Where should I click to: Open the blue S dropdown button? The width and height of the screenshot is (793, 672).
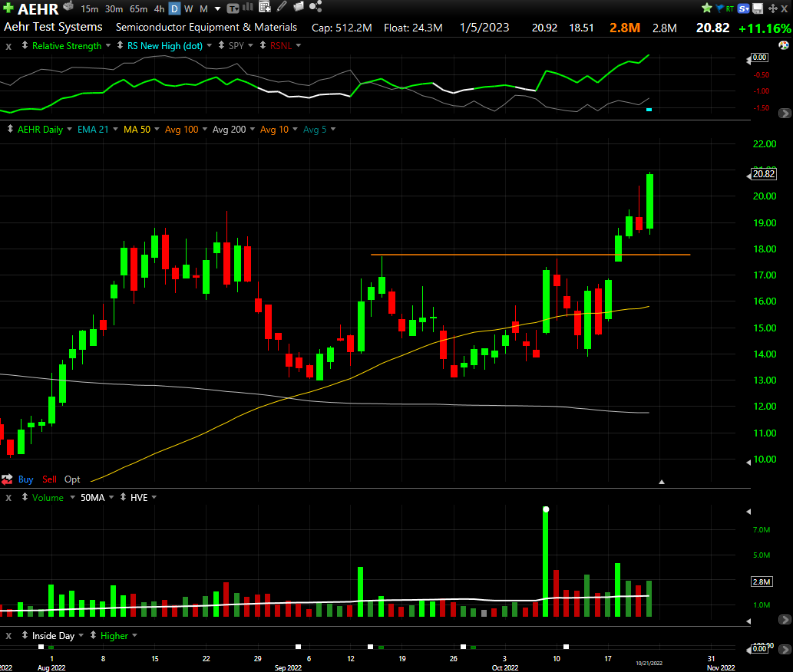[743, 8]
